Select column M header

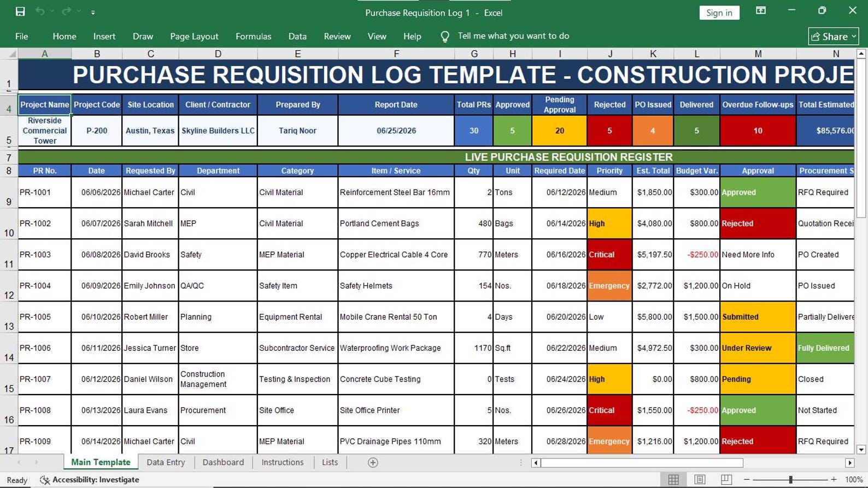click(758, 54)
